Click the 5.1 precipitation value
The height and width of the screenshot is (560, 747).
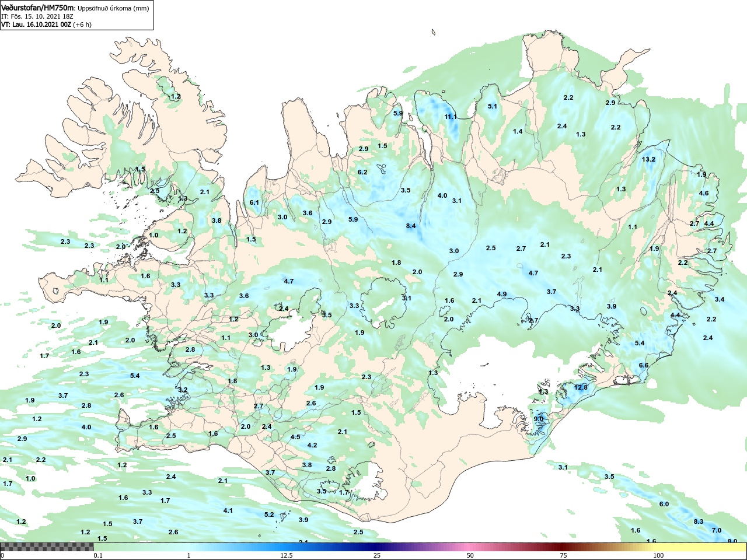(493, 106)
